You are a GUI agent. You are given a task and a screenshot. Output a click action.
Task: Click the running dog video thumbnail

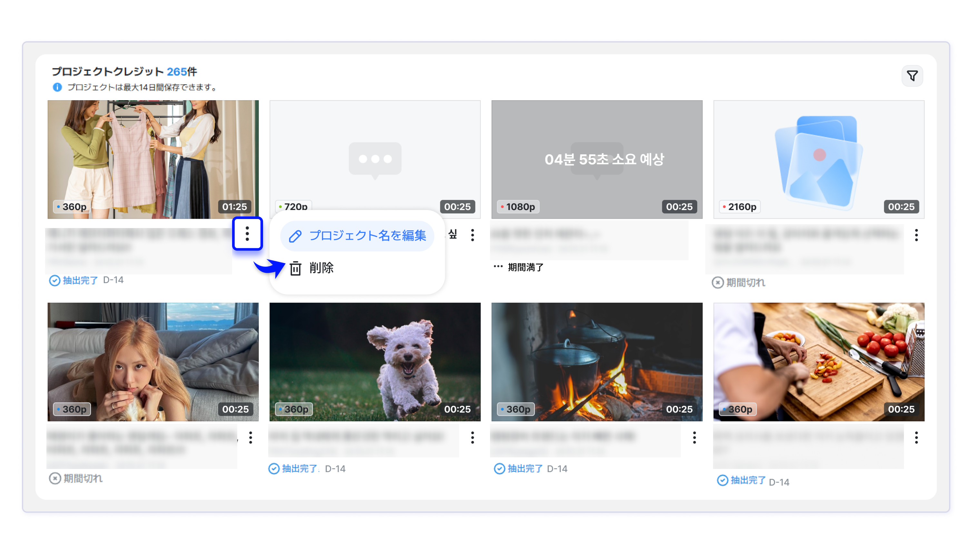click(375, 361)
